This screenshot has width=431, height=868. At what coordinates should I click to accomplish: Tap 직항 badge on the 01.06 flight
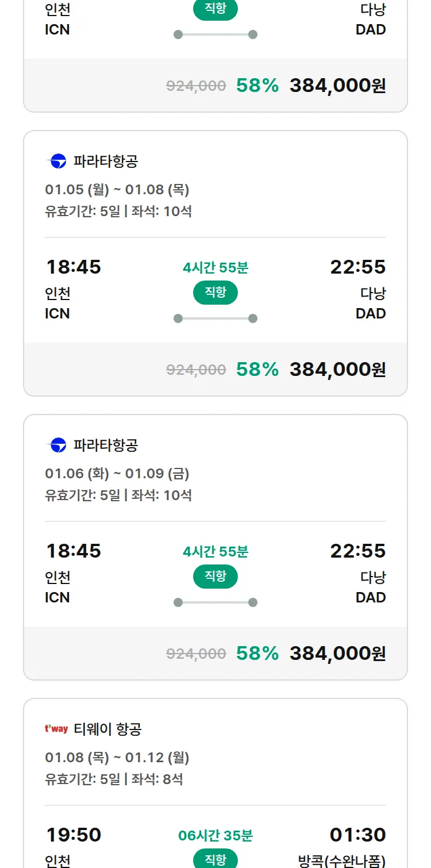215,577
